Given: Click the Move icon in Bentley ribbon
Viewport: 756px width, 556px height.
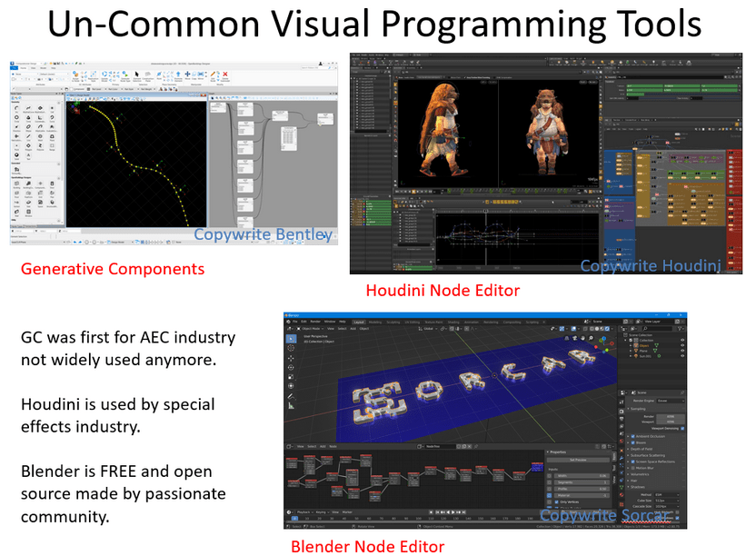Looking at the screenshot, I should pyautogui.click(x=188, y=74).
